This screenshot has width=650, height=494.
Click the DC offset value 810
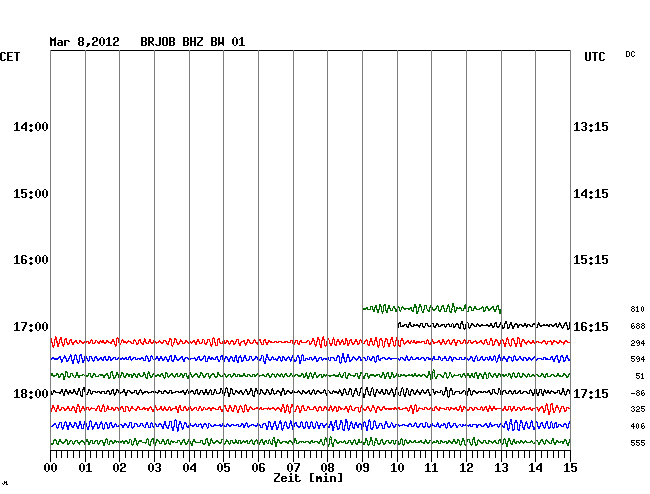pyautogui.click(x=638, y=309)
